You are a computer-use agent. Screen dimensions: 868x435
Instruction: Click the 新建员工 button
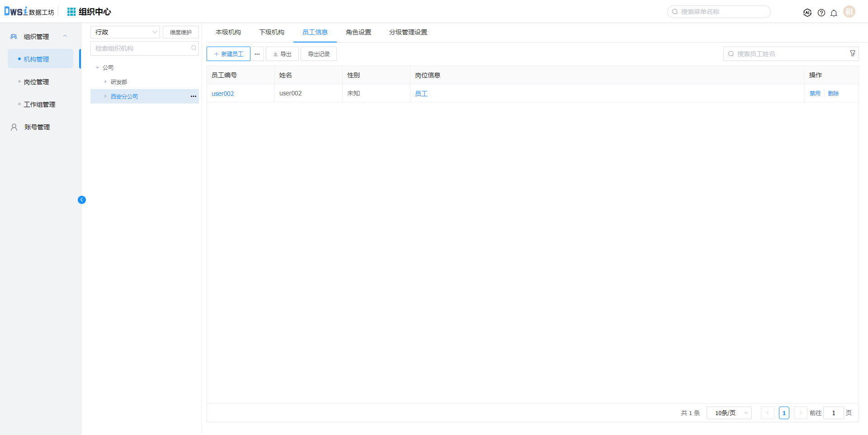click(x=228, y=54)
